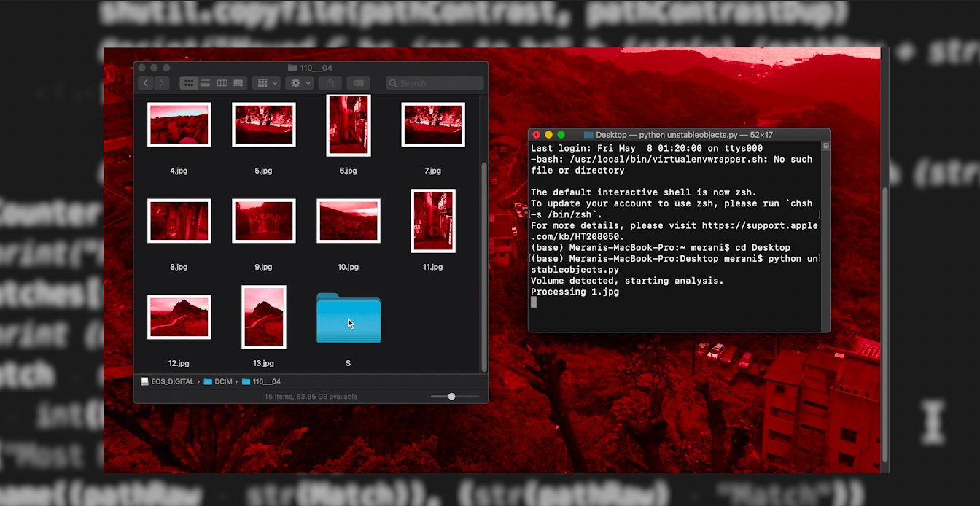Select the 4.jpg thumbnail

179,125
